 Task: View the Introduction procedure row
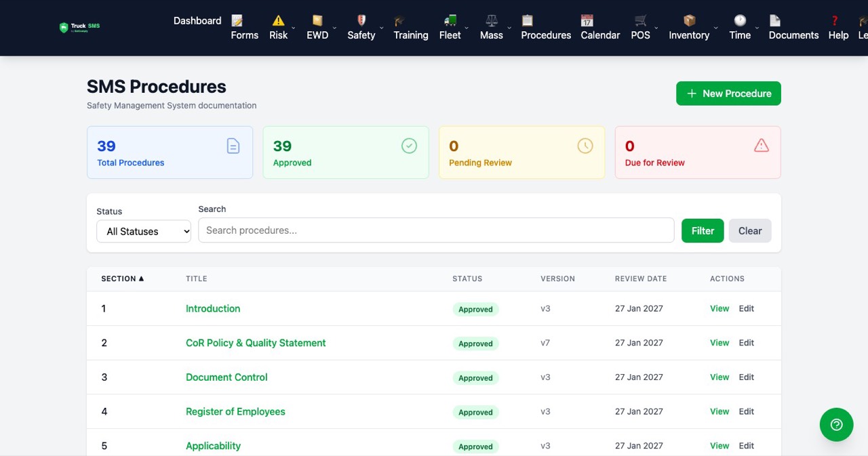point(719,308)
